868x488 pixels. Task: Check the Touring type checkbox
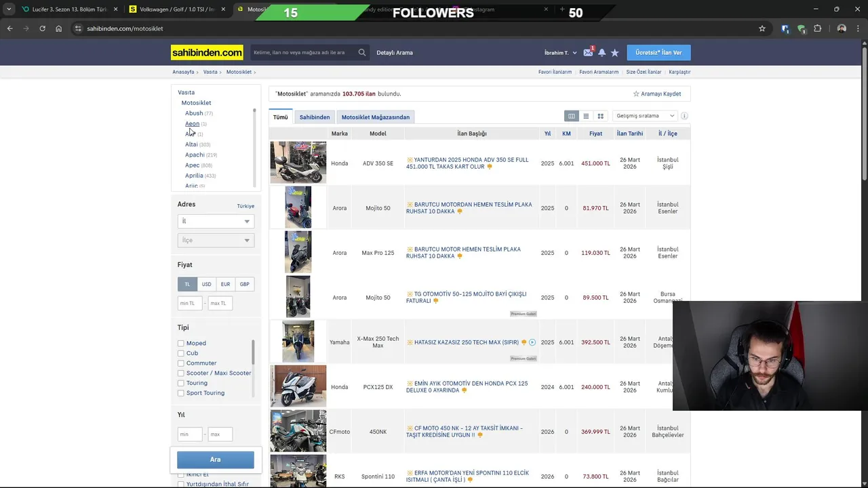pyautogui.click(x=181, y=383)
